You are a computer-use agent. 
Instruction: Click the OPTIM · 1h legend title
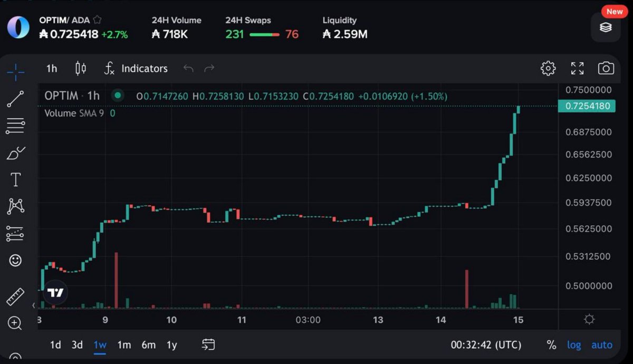click(72, 96)
